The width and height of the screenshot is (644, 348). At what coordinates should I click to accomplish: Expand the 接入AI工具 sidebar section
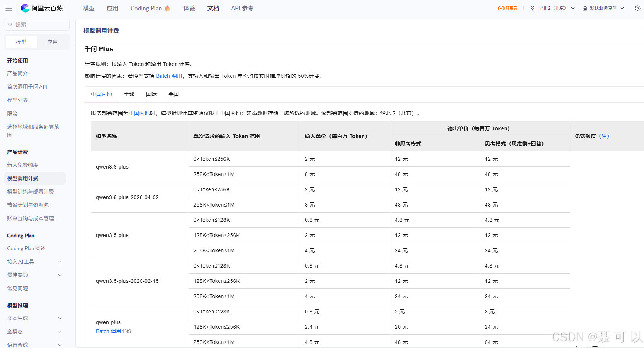(x=60, y=262)
